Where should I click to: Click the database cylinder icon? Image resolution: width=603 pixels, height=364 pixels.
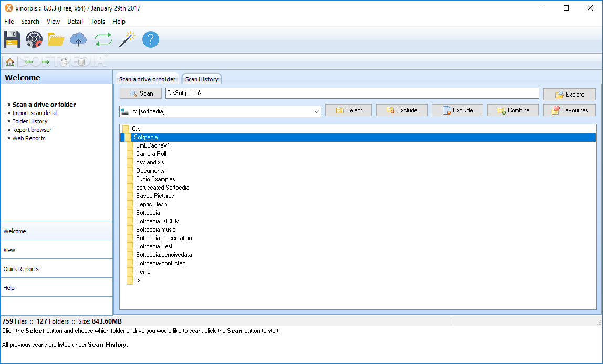[x=81, y=61]
